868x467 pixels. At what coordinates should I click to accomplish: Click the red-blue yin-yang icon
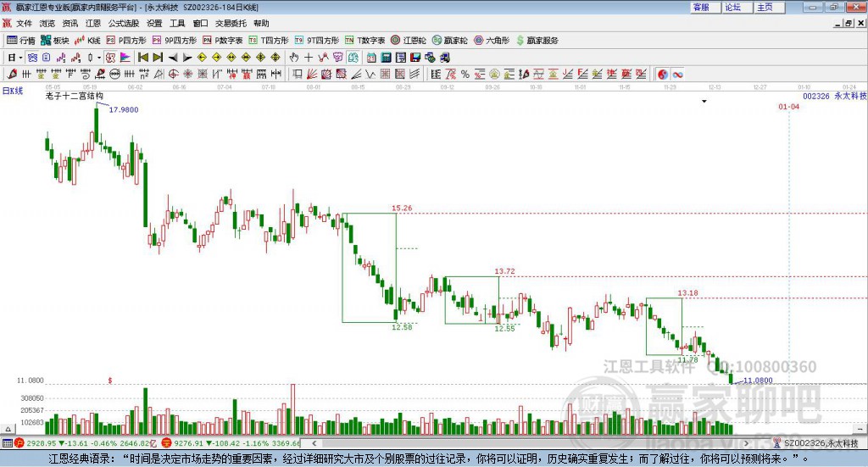(663, 74)
